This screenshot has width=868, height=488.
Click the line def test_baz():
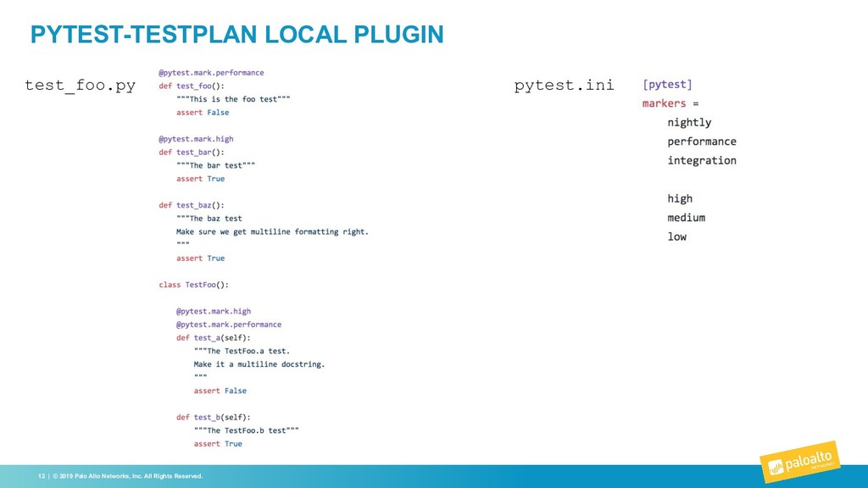192,205
